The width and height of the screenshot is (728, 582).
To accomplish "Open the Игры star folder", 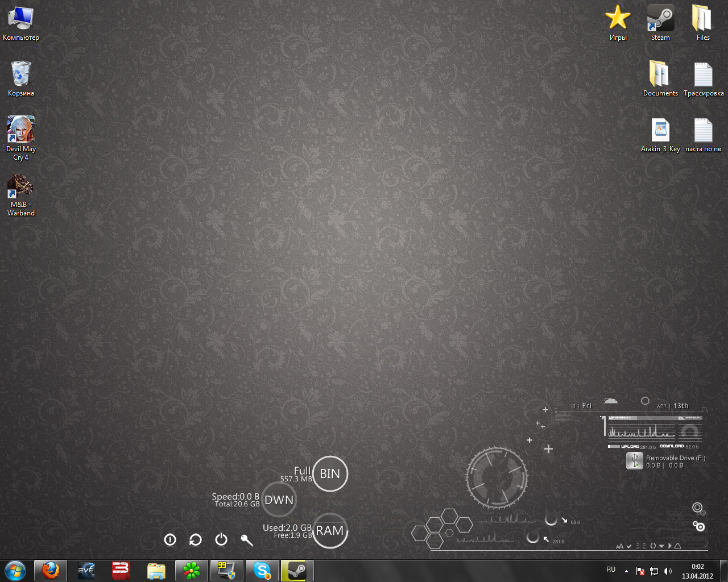I will point(618,19).
